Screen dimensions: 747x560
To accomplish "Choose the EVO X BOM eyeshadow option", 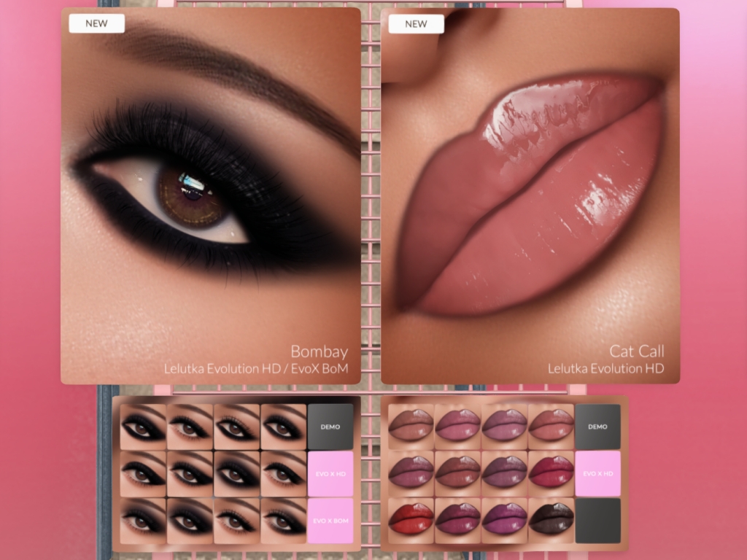I will (x=330, y=521).
